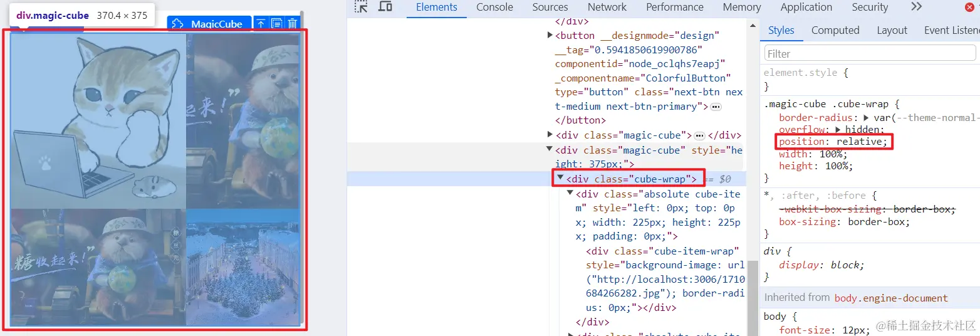Switch to the Console tab

[x=494, y=8]
